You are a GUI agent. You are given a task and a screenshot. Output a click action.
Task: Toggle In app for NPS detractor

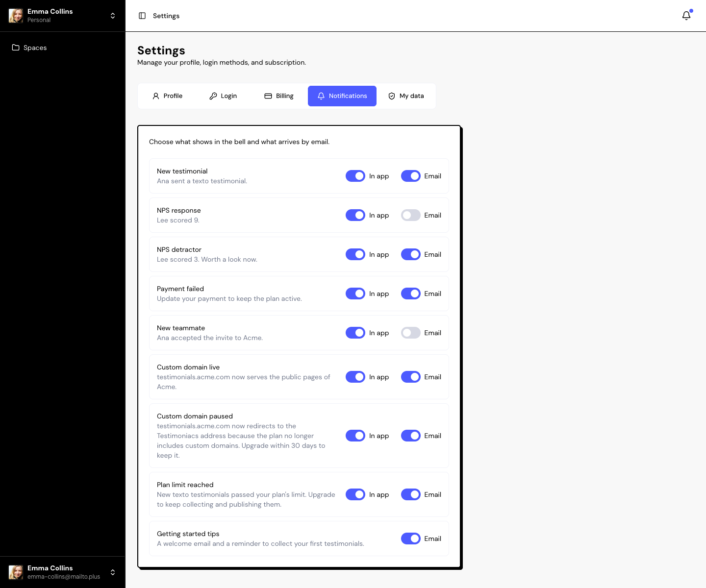coord(355,254)
